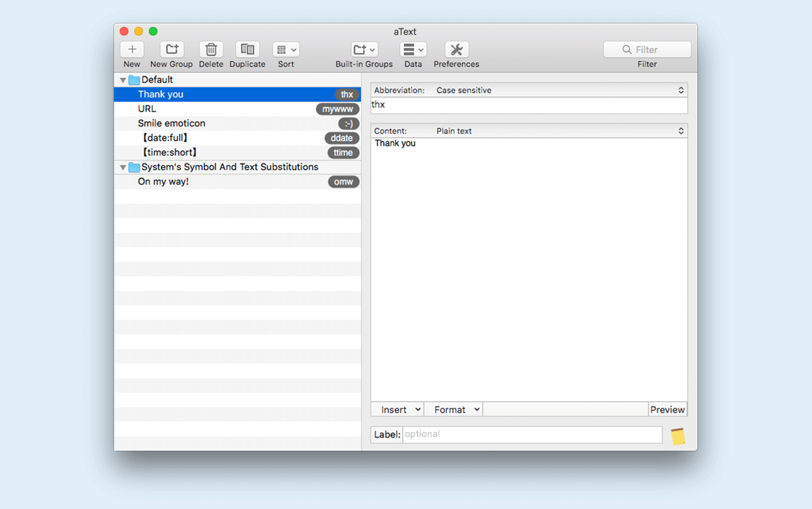This screenshot has height=509, width=812.
Task: Open the Built-in Groups menu
Action: point(364,50)
